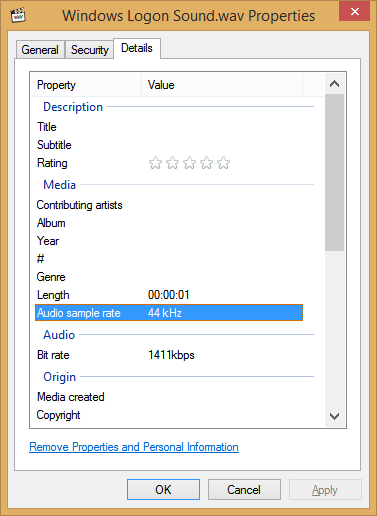Screen dimensions: 377x516
Task: Click the 00:00:01 length value
Action: point(169,295)
